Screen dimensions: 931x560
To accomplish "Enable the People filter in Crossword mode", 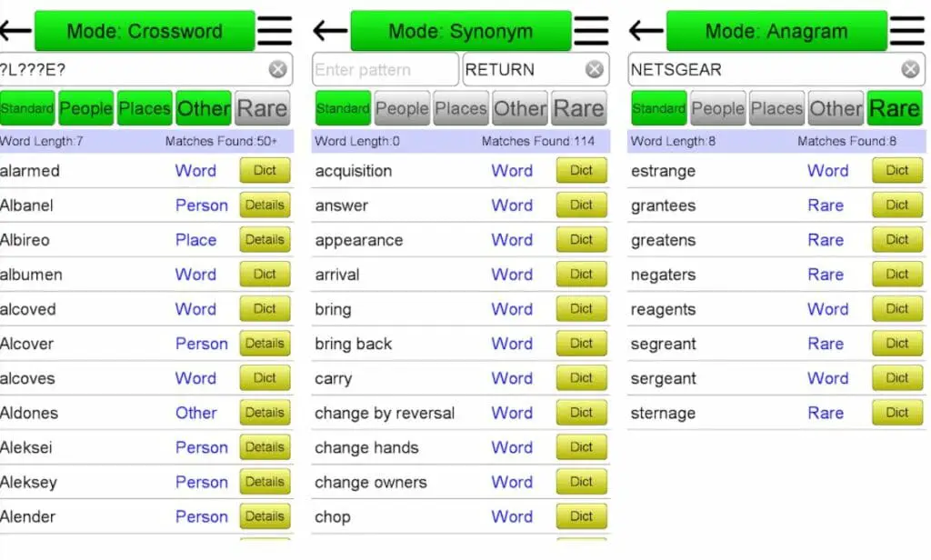I will pos(85,108).
